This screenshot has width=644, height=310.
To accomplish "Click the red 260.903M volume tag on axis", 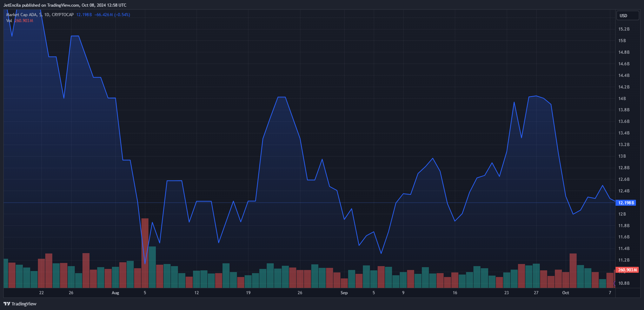I will pyautogui.click(x=627, y=270).
